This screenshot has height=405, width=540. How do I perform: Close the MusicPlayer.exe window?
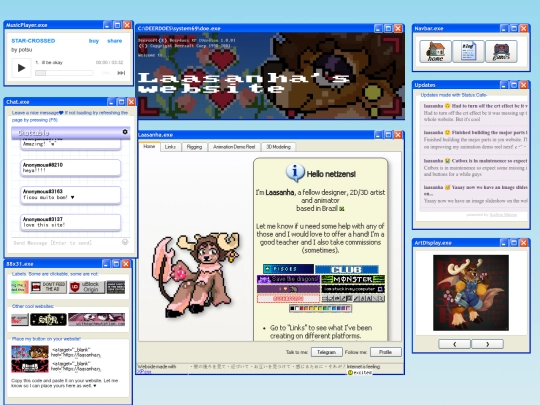[127, 25]
